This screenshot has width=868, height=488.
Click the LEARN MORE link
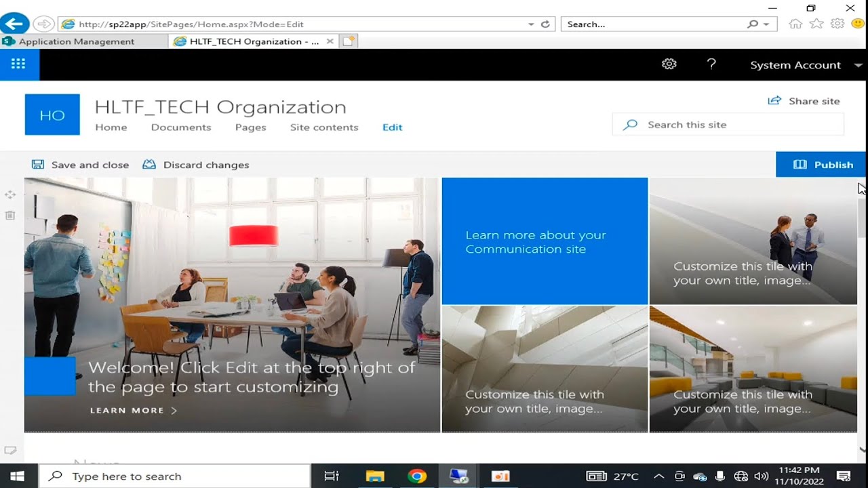[134, 410]
